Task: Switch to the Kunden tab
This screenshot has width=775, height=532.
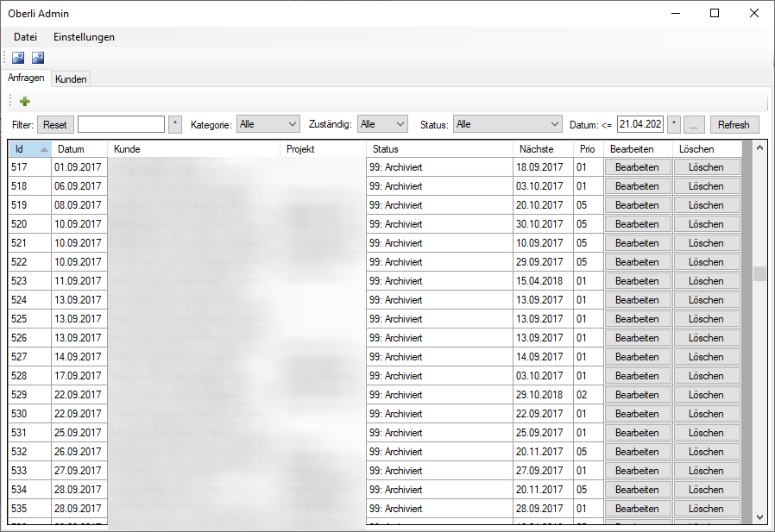Action: [71, 79]
